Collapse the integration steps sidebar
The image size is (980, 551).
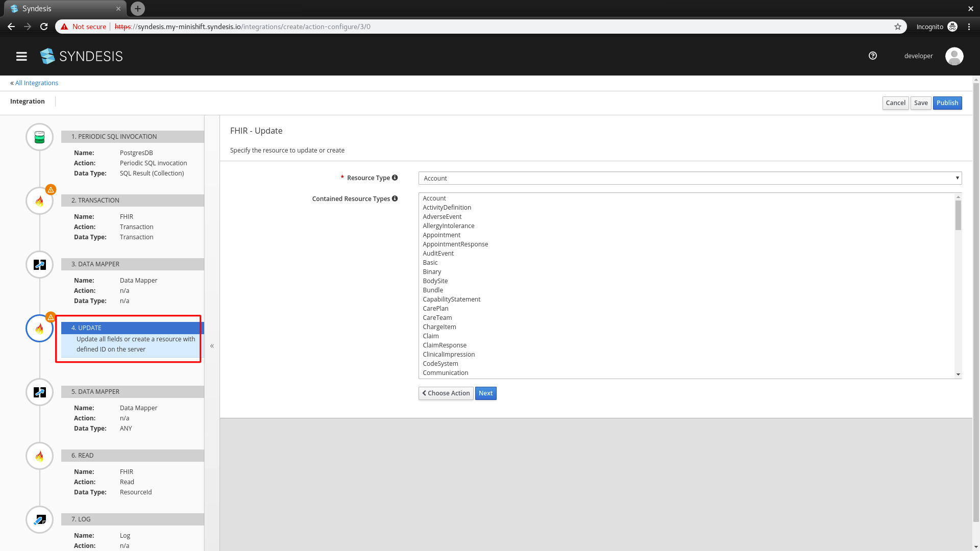coord(212,346)
